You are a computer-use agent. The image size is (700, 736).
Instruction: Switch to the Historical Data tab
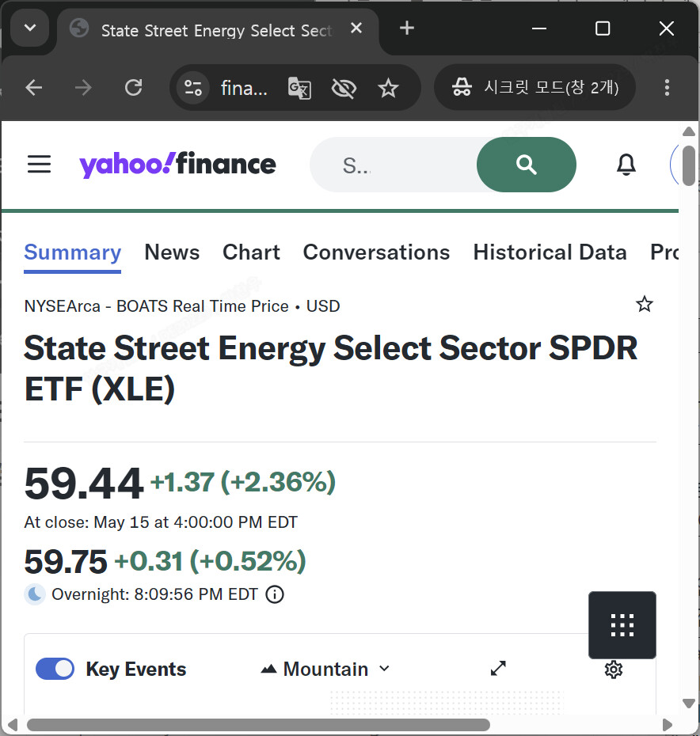(550, 252)
